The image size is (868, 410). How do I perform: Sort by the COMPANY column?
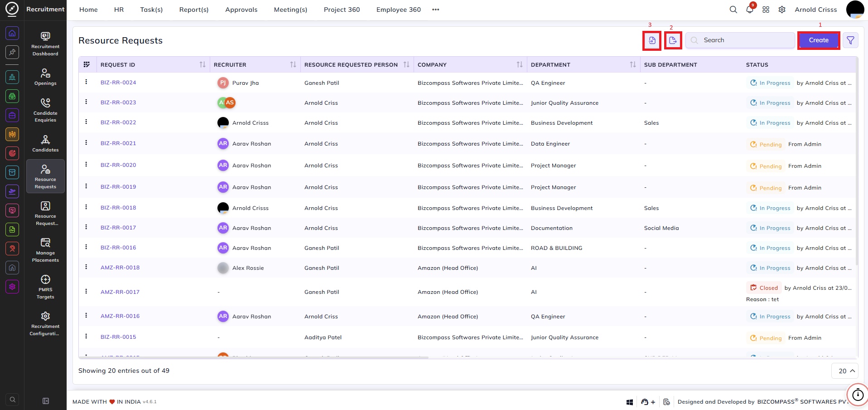tap(520, 64)
